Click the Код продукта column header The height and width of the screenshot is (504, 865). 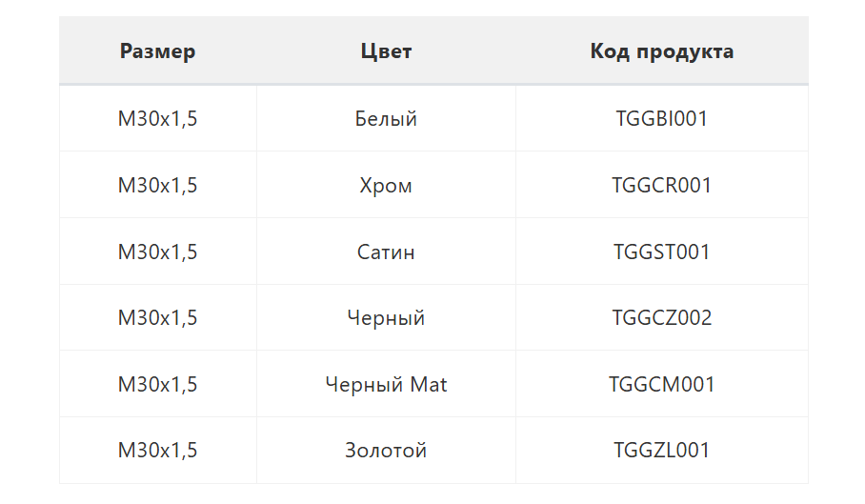(x=662, y=51)
